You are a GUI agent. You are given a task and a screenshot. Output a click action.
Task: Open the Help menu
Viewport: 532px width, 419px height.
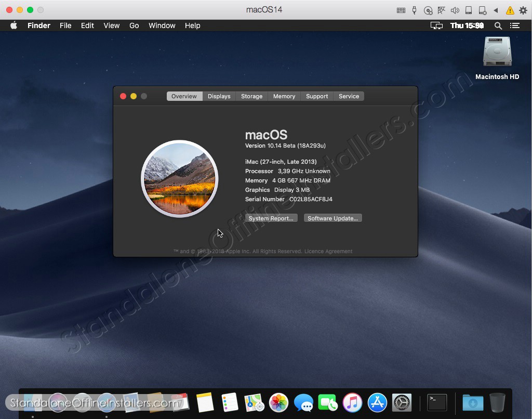pyautogui.click(x=192, y=25)
